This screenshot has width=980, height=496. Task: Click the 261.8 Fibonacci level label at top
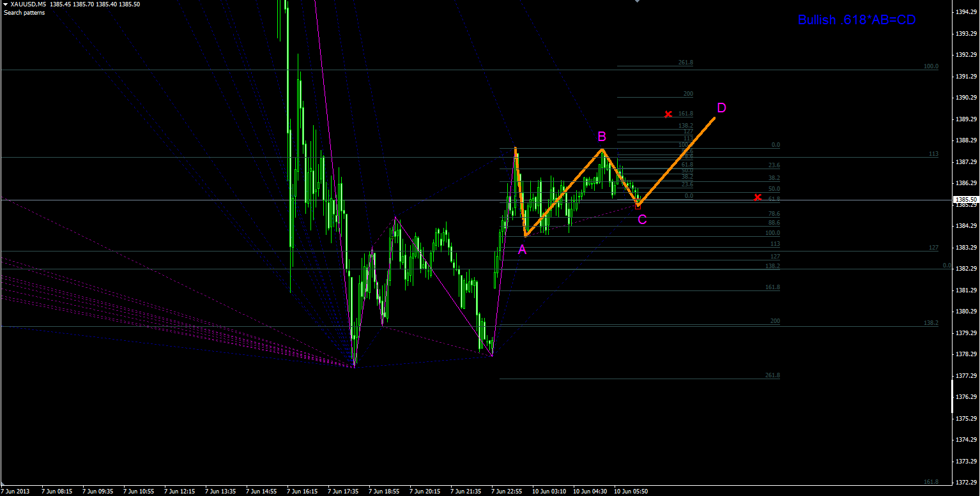(x=685, y=63)
